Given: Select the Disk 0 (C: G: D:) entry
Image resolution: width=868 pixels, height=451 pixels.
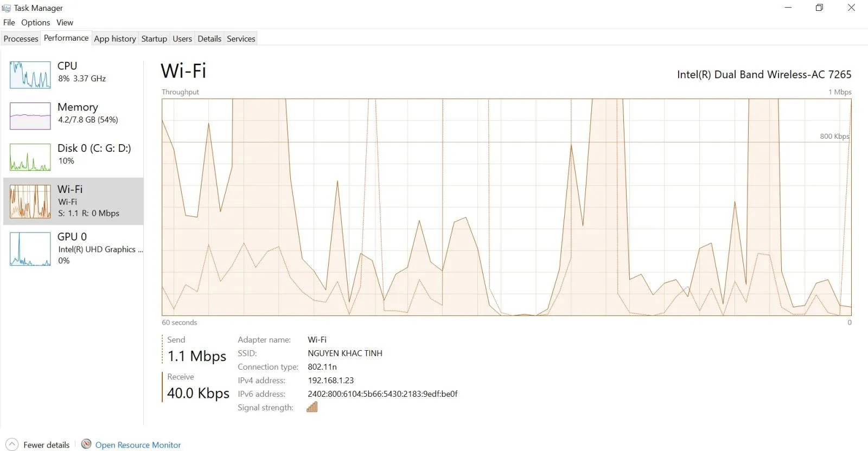Looking at the screenshot, I should tap(73, 157).
